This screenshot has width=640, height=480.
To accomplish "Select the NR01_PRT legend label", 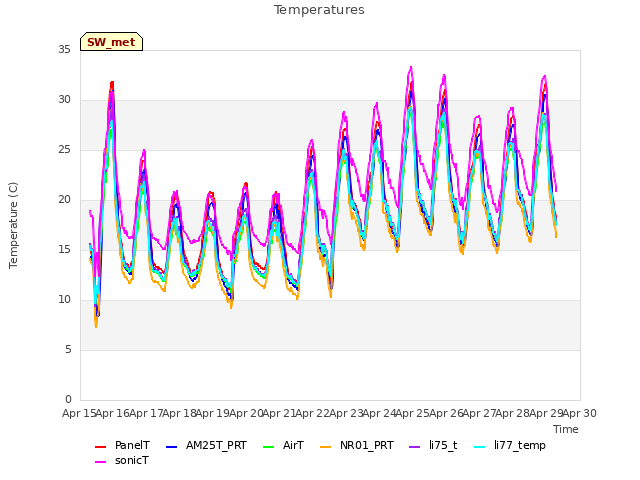I will point(367,445).
